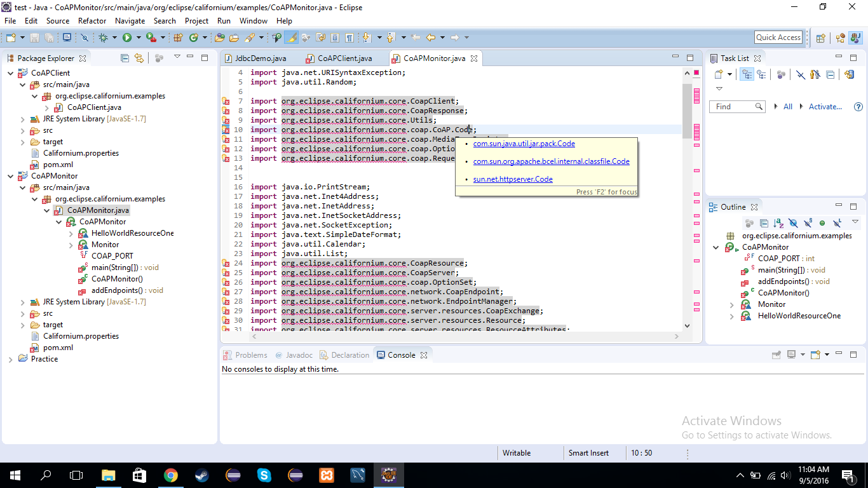Screen dimensions: 868x488
Task: Open Chrome from the Windows taskbar
Action: (x=170, y=475)
